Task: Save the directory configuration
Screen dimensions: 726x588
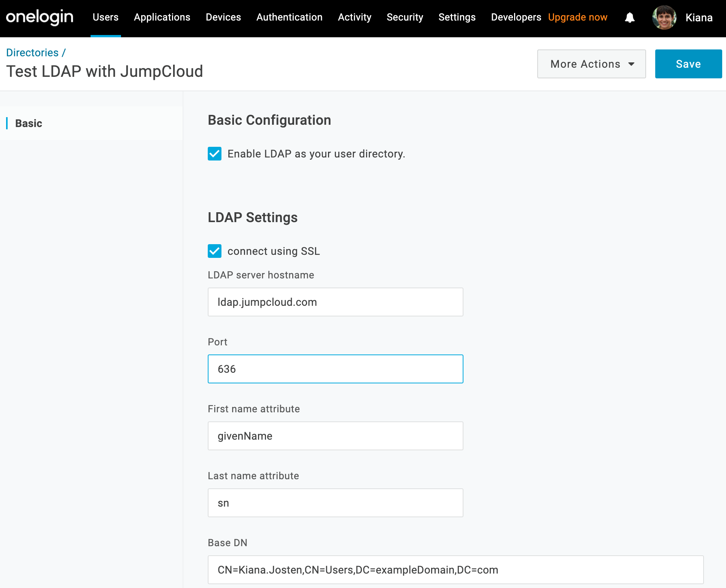Action: (x=688, y=64)
